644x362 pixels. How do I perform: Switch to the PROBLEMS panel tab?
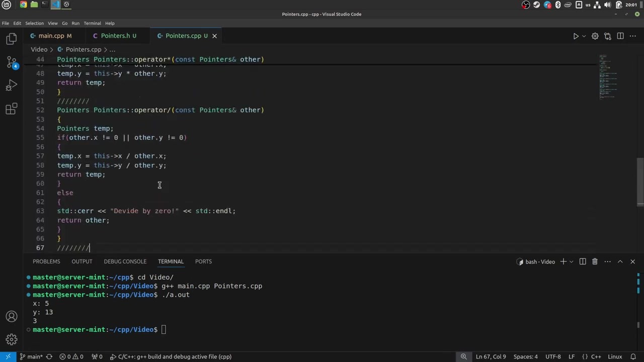click(x=46, y=261)
